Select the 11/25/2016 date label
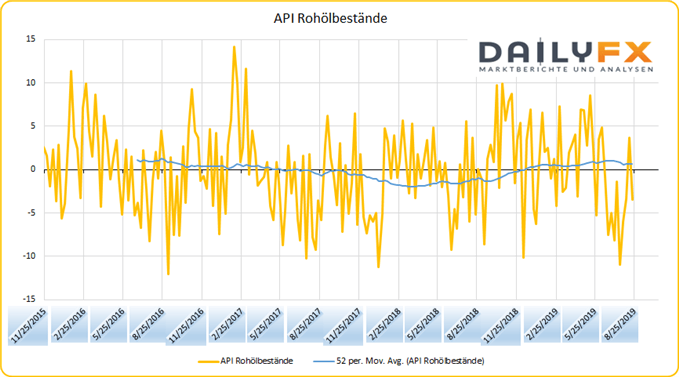 point(185,326)
